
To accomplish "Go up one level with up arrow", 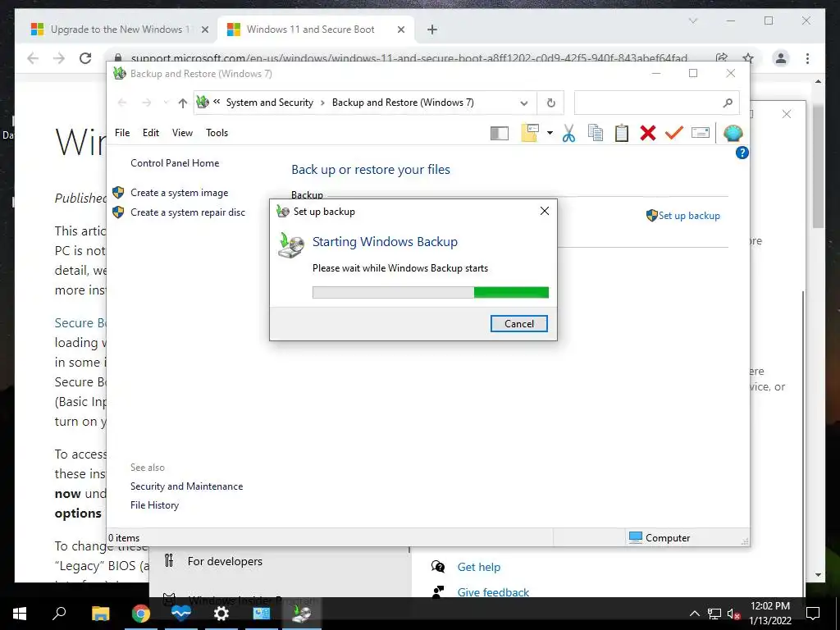I will point(183,103).
